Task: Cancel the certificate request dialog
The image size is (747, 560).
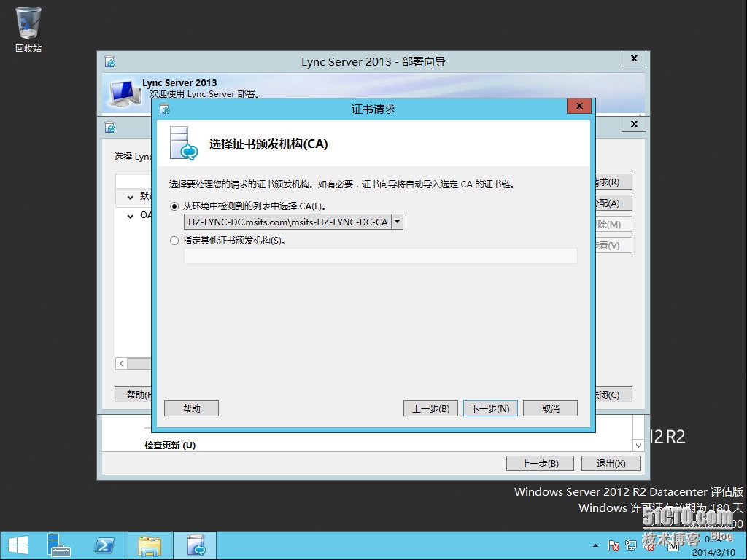Action: point(550,408)
